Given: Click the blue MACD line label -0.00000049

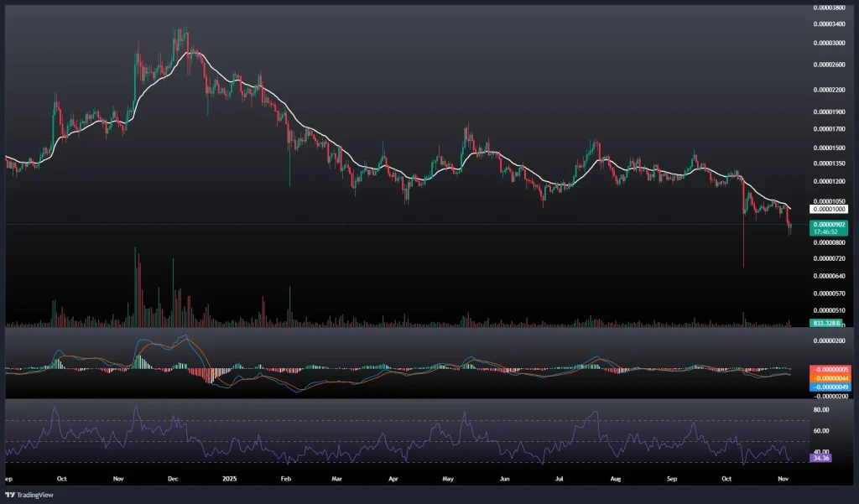Looking at the screenshot, I should point(828,387).
